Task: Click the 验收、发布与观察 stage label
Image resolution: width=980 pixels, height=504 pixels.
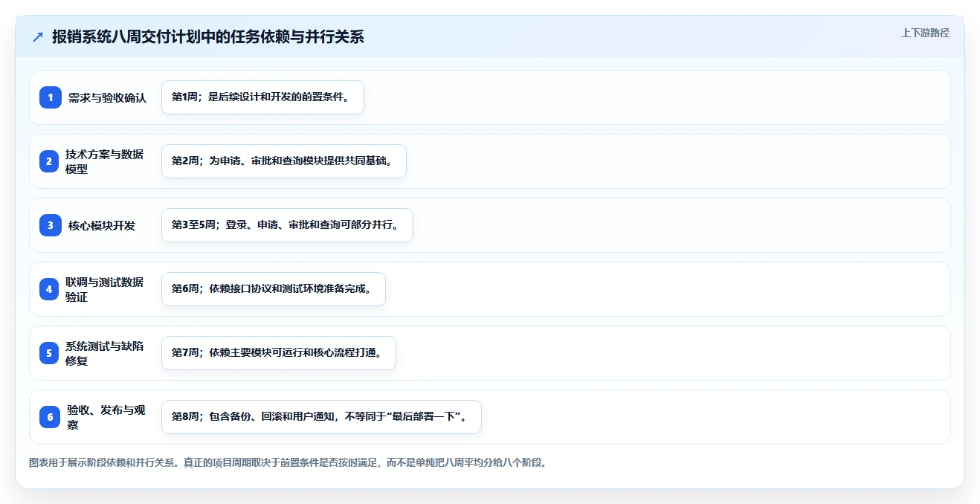Action: 106,417
